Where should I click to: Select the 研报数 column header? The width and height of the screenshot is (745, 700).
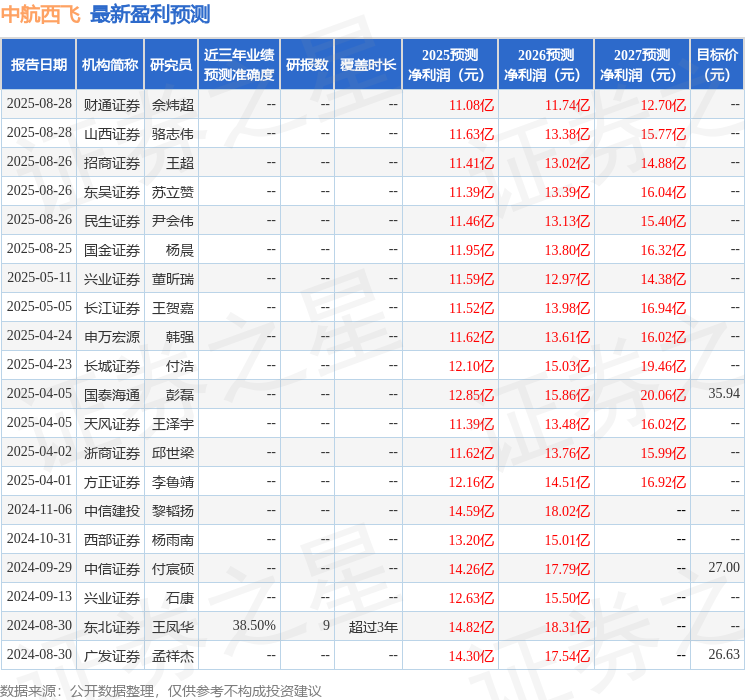tap(307, 65)
